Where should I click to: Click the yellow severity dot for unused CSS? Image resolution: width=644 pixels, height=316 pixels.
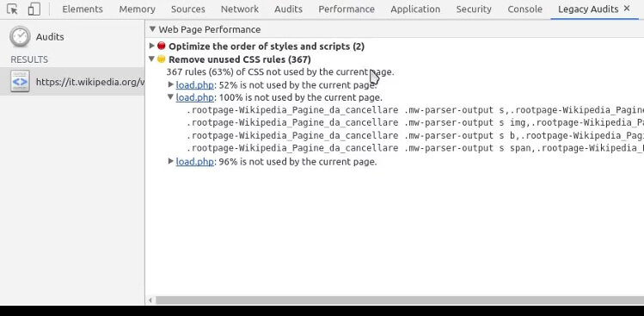[162, 59]
